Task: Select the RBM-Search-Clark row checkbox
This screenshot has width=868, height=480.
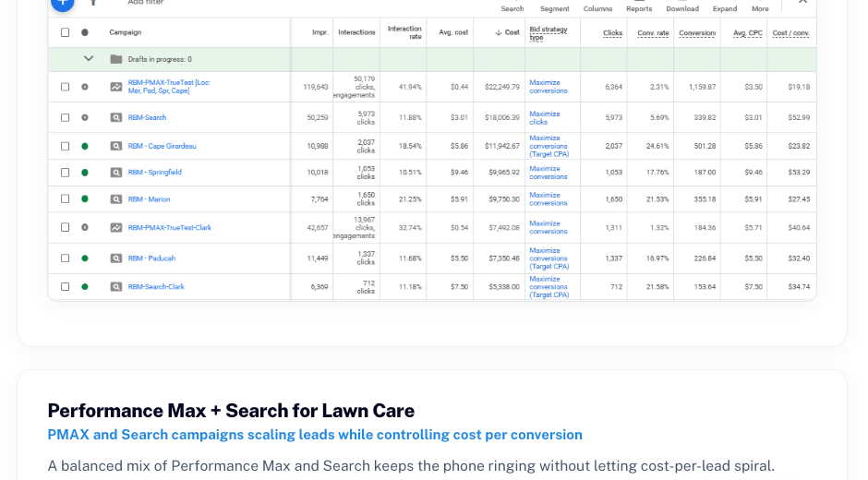Action: coord(65,287)
